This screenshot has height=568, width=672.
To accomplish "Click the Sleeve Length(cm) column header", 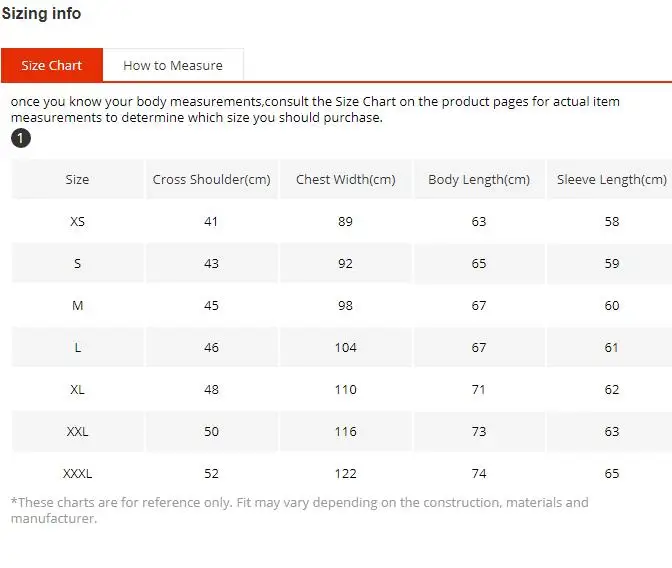I will click(612, 179).
